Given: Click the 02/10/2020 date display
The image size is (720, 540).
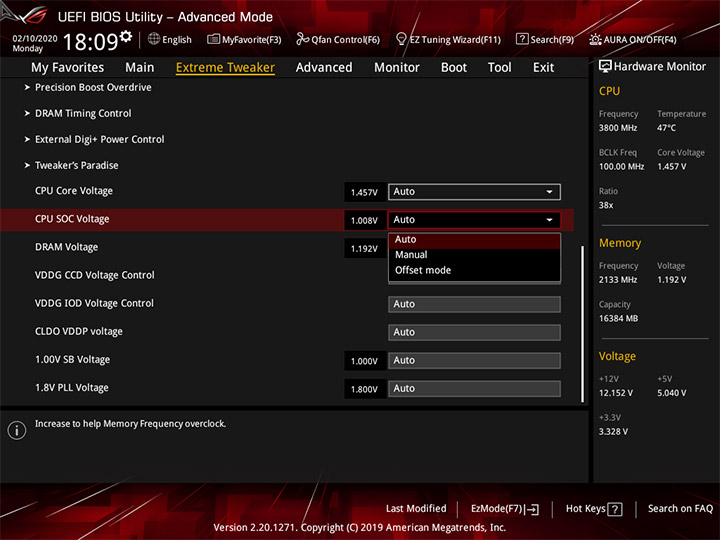Looking at the screenshot, I should 35,39.
